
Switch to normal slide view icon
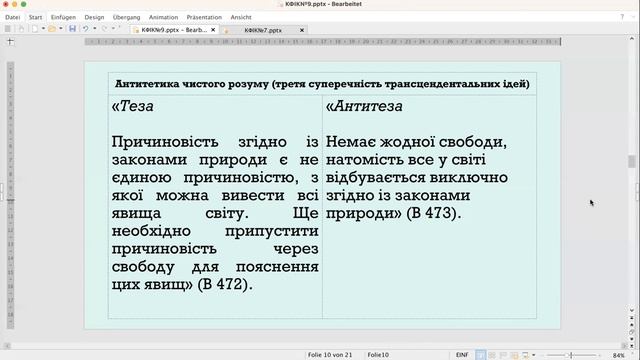tap(480, 355)
